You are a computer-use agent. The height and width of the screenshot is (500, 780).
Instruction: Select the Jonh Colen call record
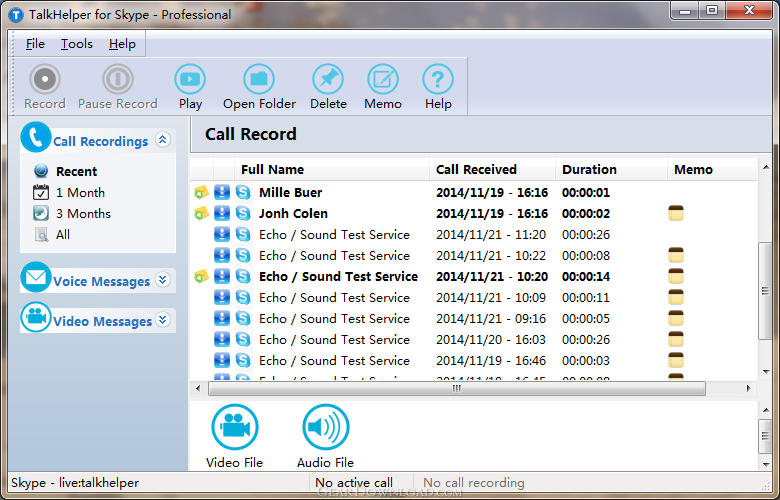(475, 213)
